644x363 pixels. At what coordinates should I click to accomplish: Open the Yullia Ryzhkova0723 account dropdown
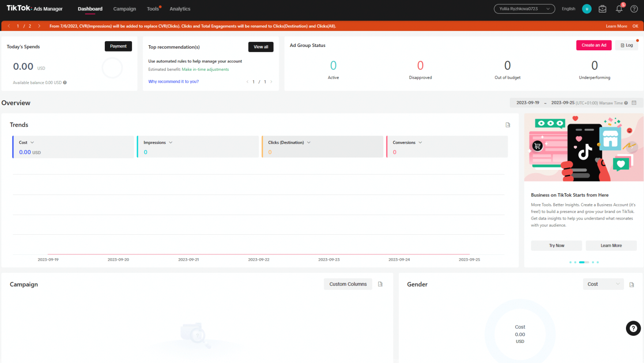(x=524, y=8)
